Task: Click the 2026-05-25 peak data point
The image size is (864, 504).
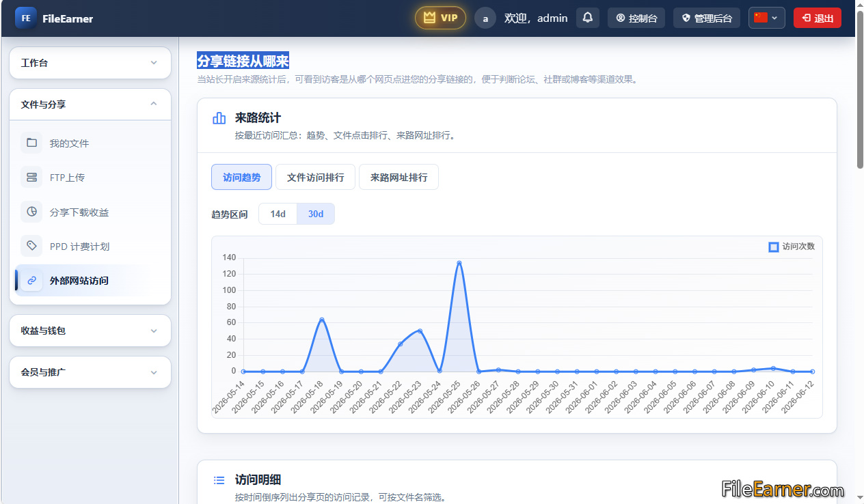Action: 459,263
